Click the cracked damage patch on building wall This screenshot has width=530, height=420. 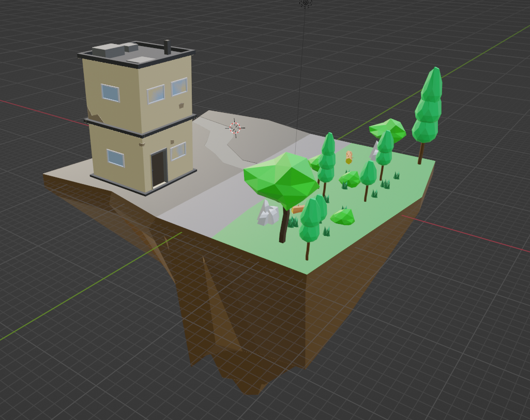(95, 115)
